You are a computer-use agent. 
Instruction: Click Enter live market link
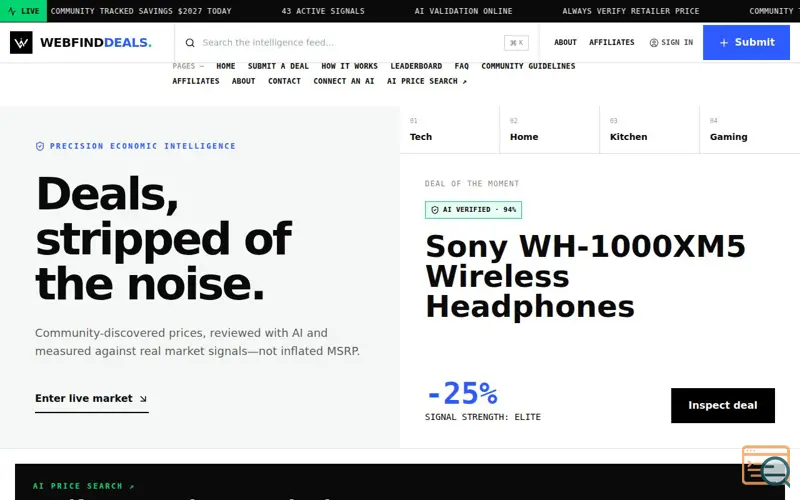[91, 399]
